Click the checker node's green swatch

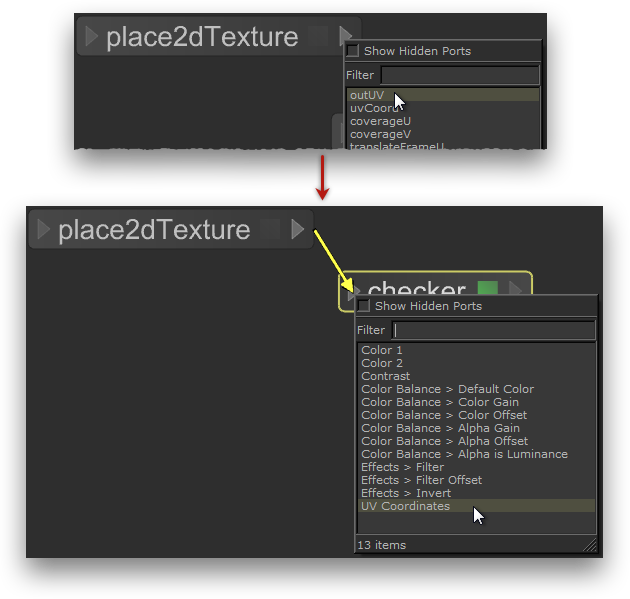pos(487,290)
